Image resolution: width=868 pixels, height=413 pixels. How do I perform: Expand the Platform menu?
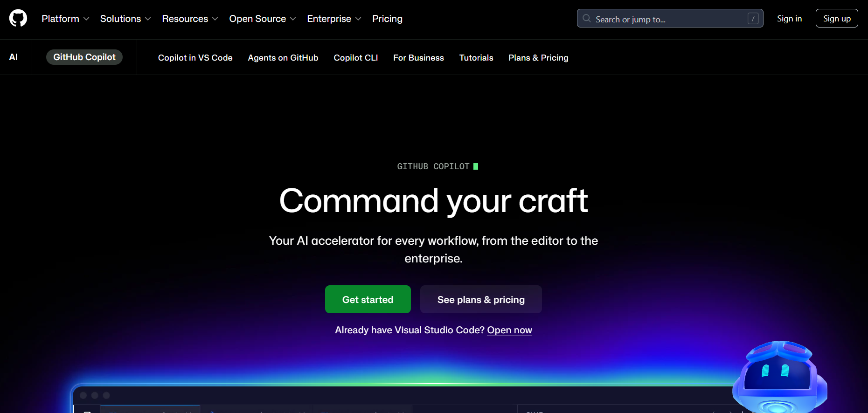click(65, 19)
